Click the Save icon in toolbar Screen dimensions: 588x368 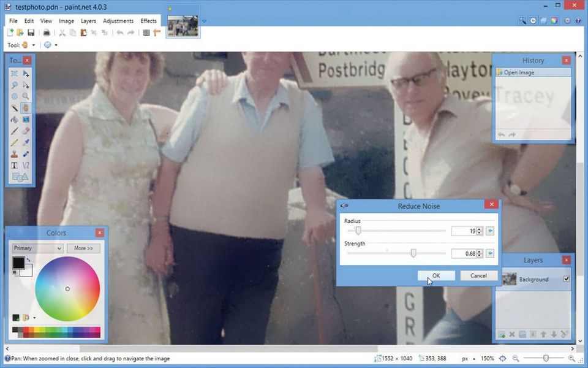click(x=31, y=33)
